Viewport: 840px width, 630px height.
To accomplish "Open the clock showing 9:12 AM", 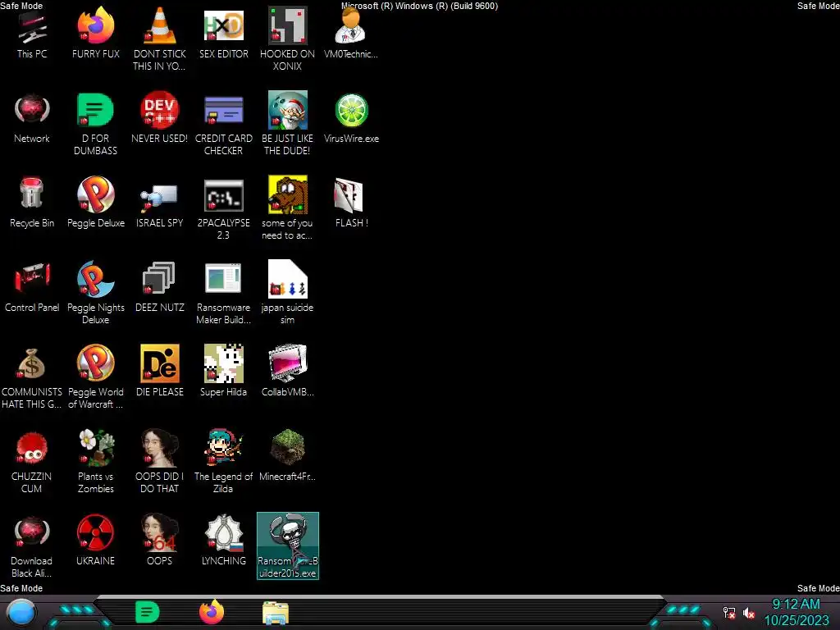I will [796, 605].
